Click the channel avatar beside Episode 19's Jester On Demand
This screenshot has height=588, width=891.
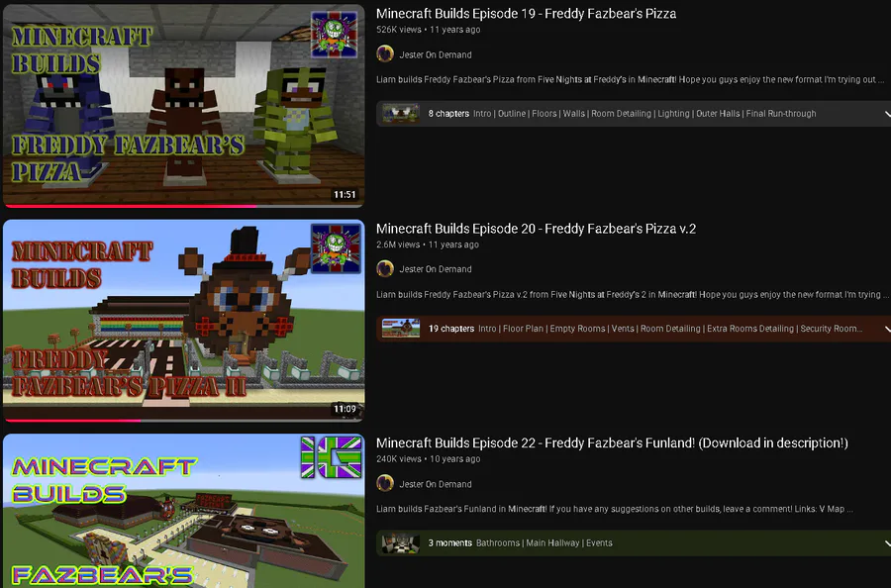385,54
